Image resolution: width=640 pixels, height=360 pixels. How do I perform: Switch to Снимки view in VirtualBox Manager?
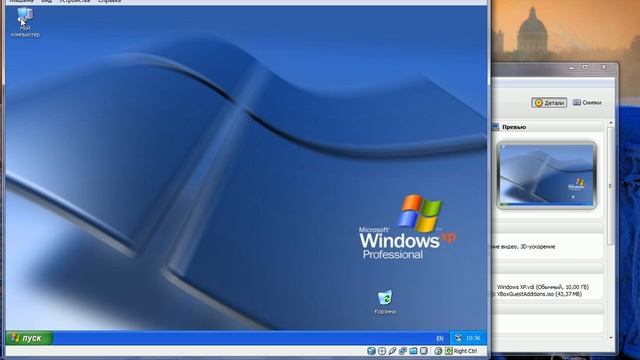coord(587,102)
